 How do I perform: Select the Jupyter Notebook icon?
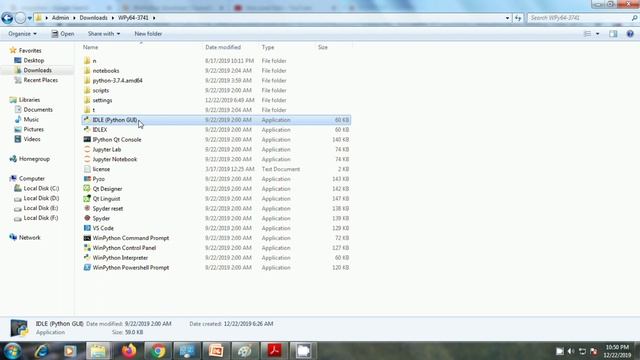coord(87,159)
